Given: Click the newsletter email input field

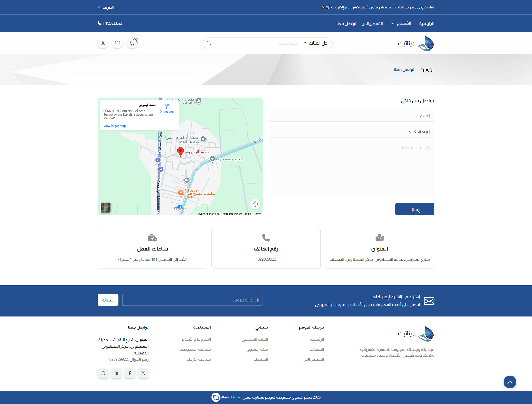Looking at the screenshot, I should pyautogui.click(x=192, y=300).
